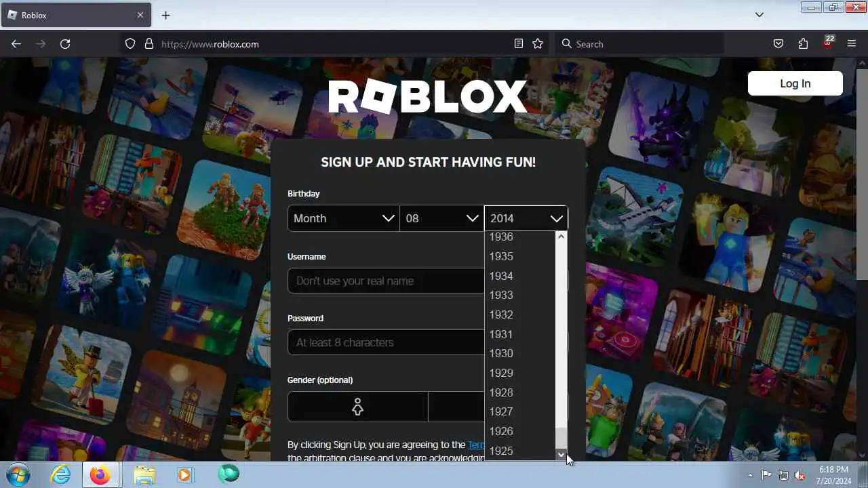Click the muted volume tray icon
Viewport: 868px width, 488px height.
pos(800,475)
